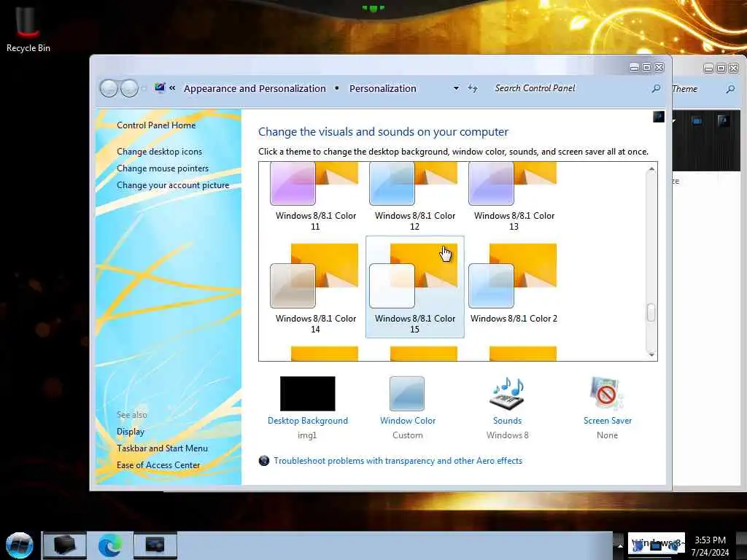Screen dimensions: 747x560
Task: Open Ease of Access Center link
Action: point(158,465)
